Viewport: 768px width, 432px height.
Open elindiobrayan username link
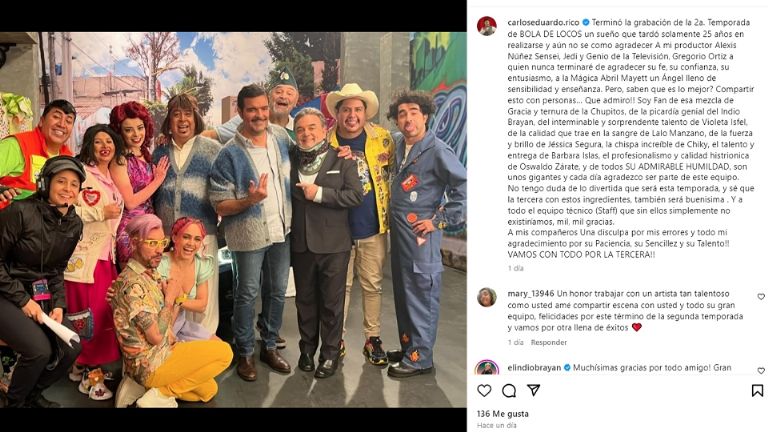(534, 367)
